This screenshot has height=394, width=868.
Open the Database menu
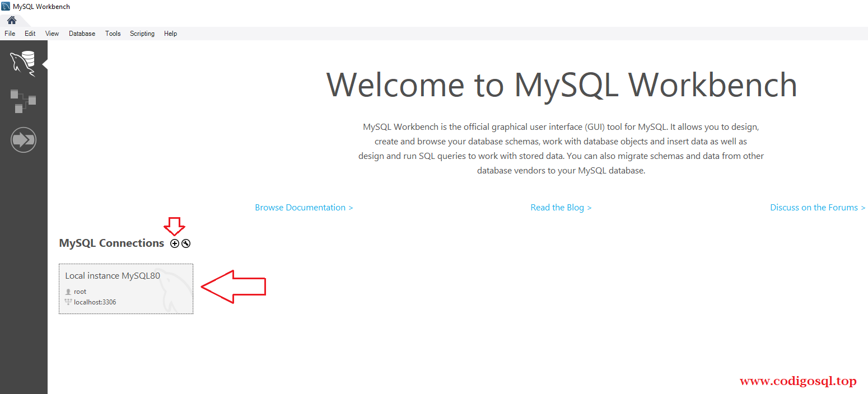[x=82, y=34]
